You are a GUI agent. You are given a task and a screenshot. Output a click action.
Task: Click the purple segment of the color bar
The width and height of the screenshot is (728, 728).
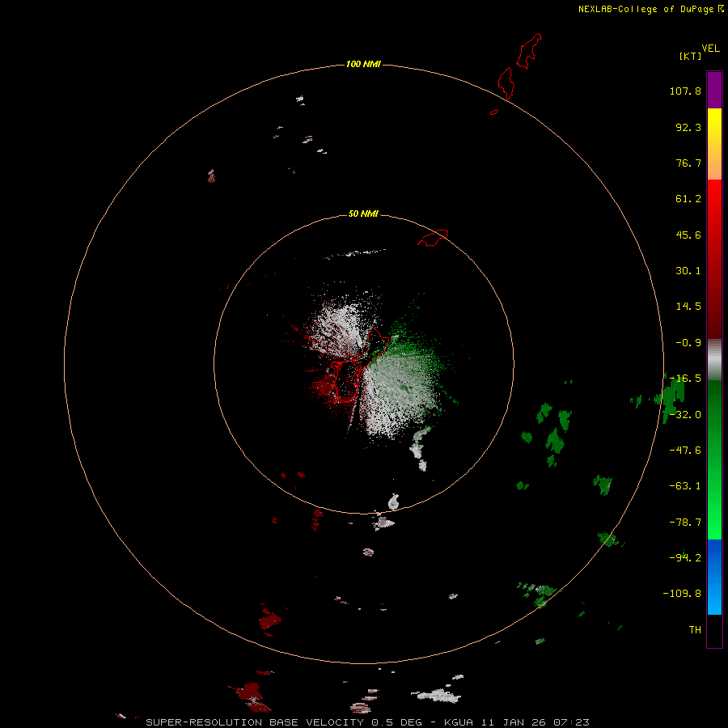(714, 90)
